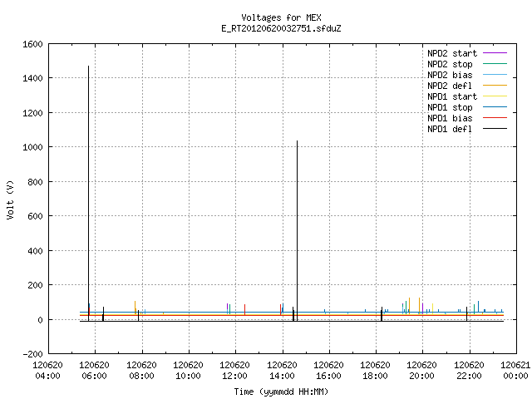This screenshot has width=532, height=399.
Task: Click the 'NPD1 defl' legend label
Action: [x=450, y=129]
